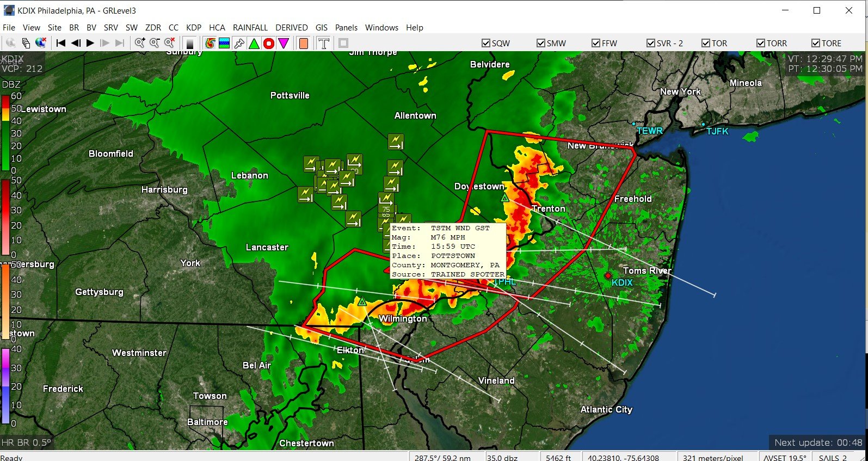Click the grayed-out globe icon in toolbar
The height and width of the screenshot is (461, 868).
pos(10,43)
